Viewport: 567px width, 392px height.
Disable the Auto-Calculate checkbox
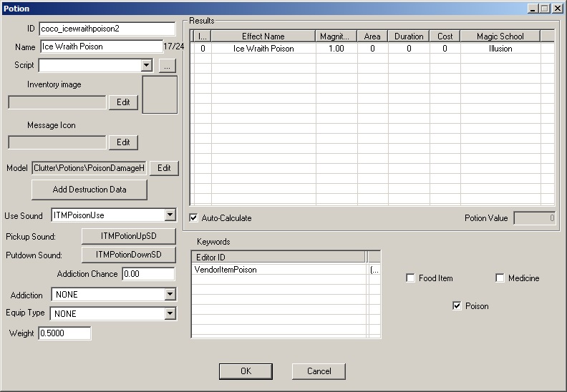tap(194, 218)
